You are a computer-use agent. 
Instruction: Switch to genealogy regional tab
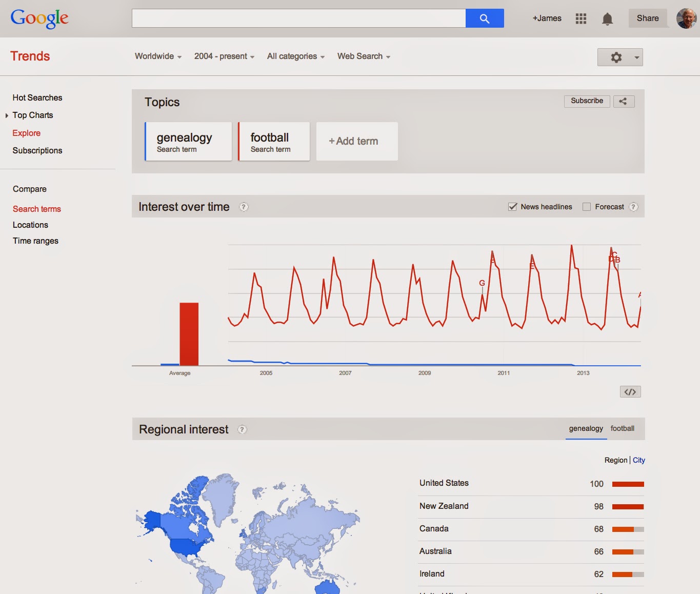tap(586, 428)
